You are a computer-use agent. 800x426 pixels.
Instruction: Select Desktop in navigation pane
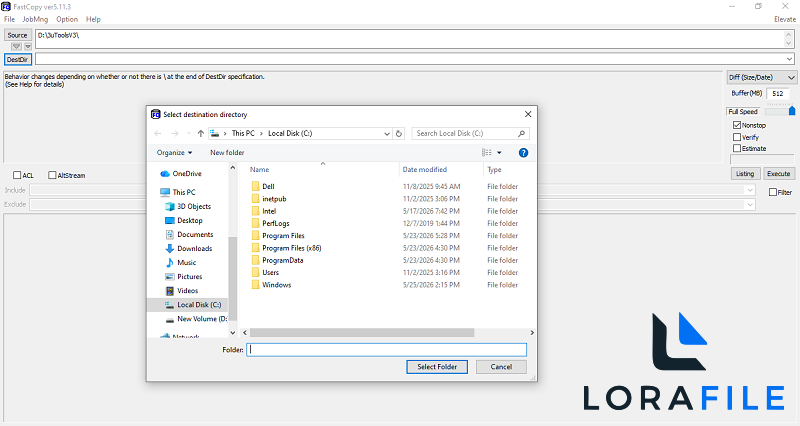point(190,220)
